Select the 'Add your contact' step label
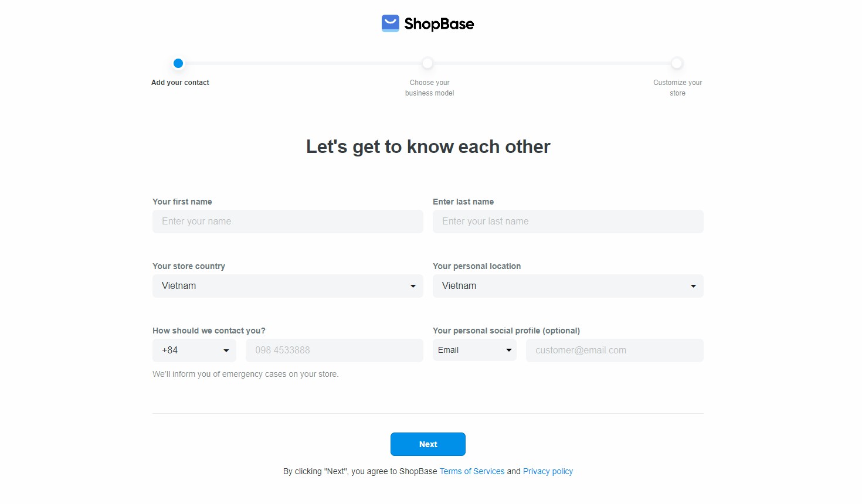Viewport: 862px width, 504px height. (x=180, y=83)
